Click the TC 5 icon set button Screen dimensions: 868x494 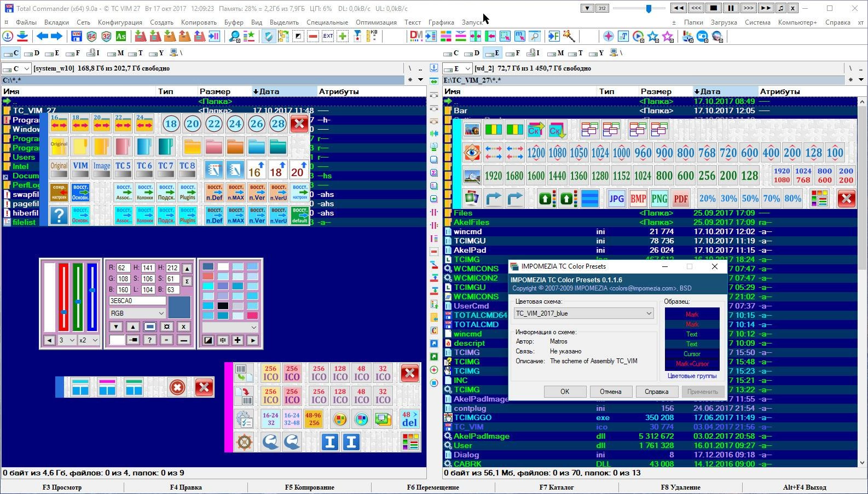[x=123, y=169]
